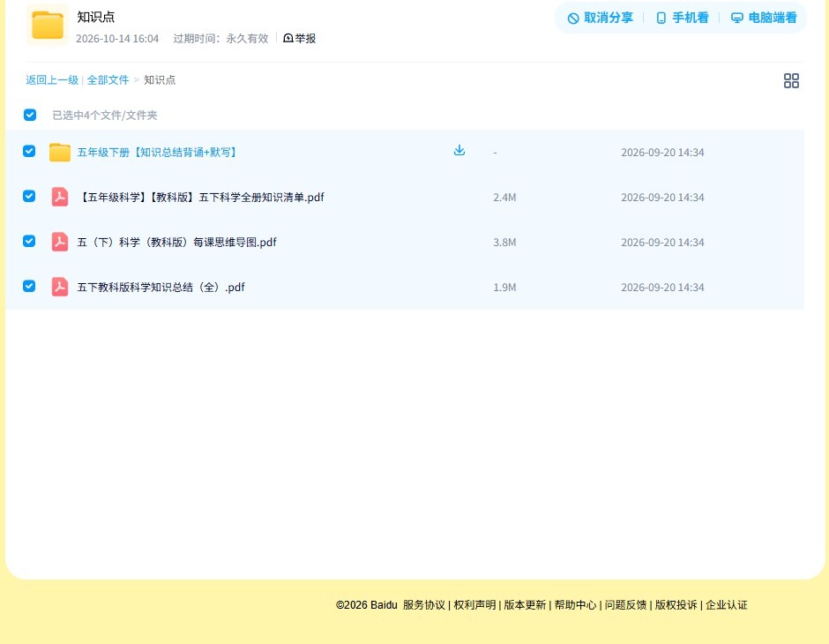
Task: Click the 3.8M file size value
Action: [x=504, y=243]
